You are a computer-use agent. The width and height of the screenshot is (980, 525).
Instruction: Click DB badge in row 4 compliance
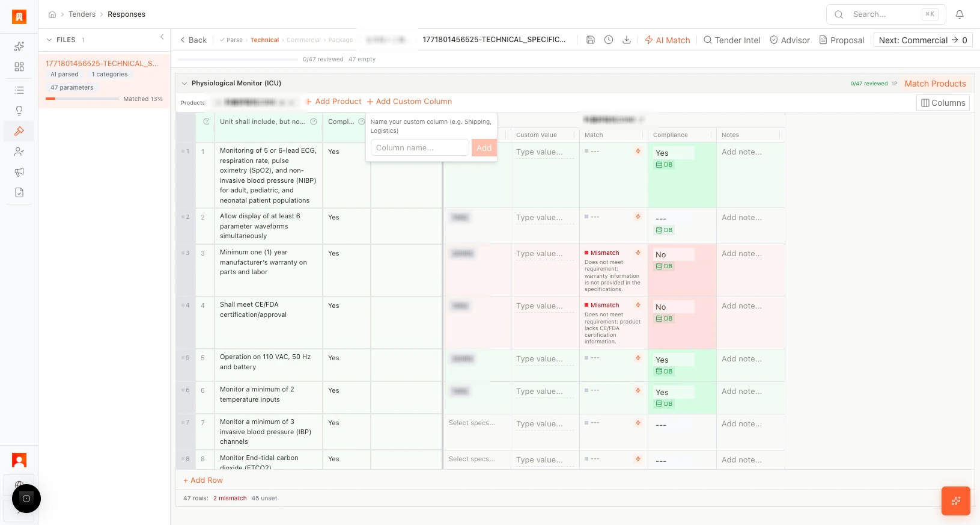coord(665,319)
